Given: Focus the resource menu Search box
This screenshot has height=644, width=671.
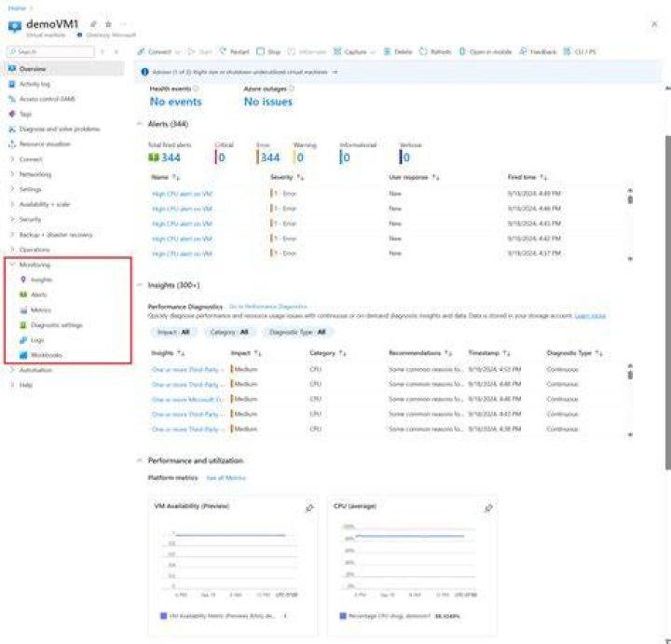Looking at the screenshot, I should point(50,52).
